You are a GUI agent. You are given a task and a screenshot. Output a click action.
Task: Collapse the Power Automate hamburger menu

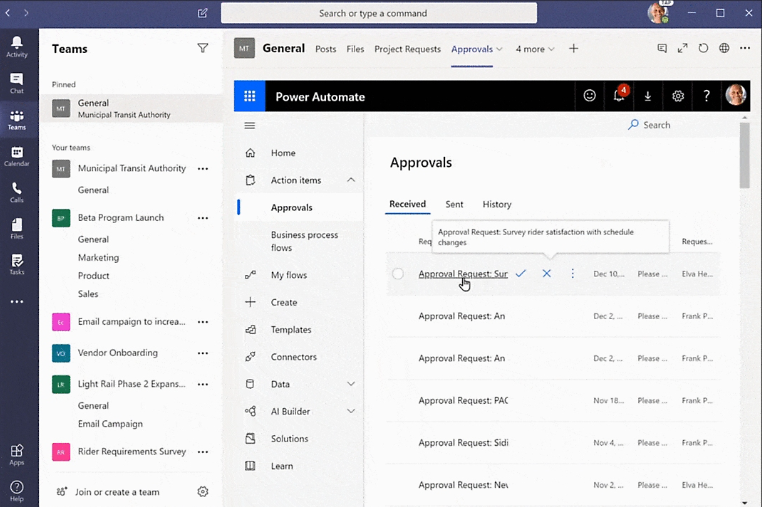(250, 125)
